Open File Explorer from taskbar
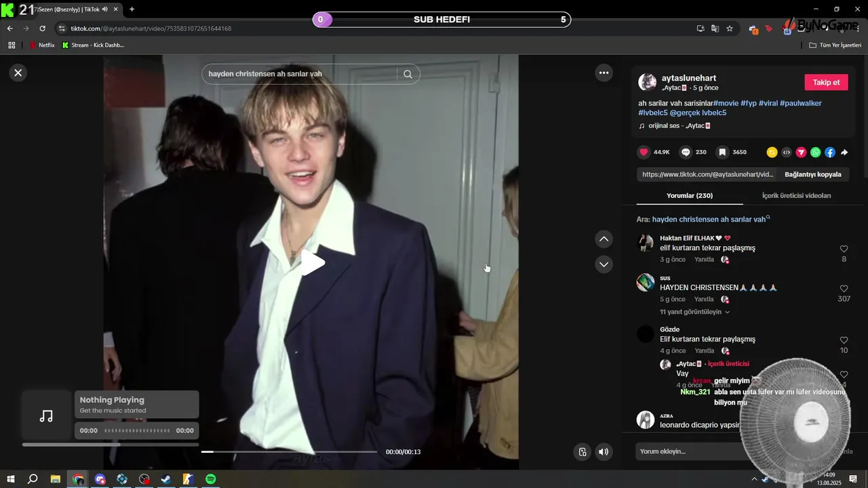 pos(56,479)
